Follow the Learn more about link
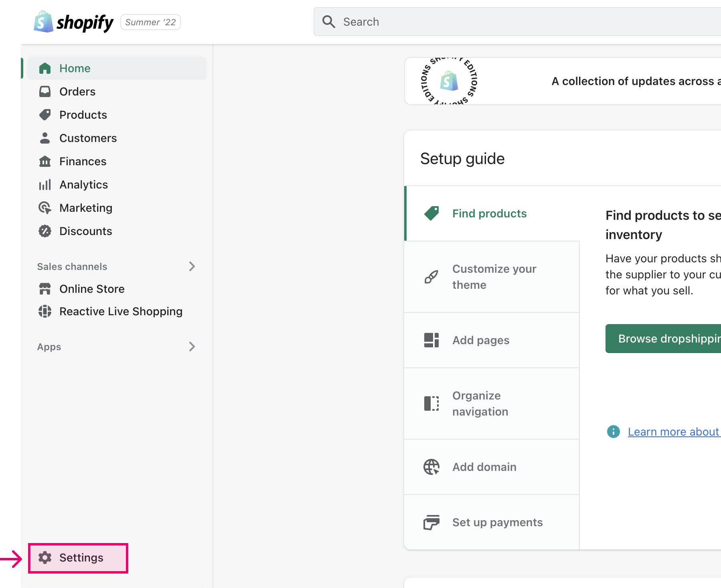 tap(674, 432)
